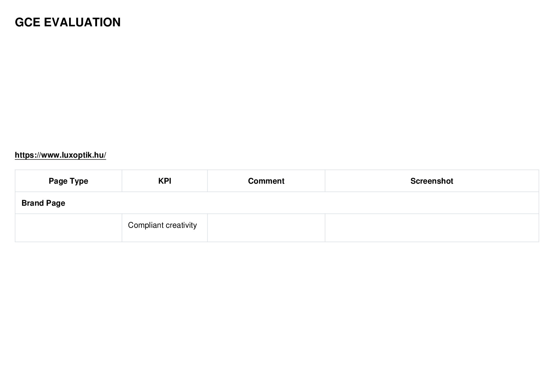Click the Brand Page section label

[43, 203]
